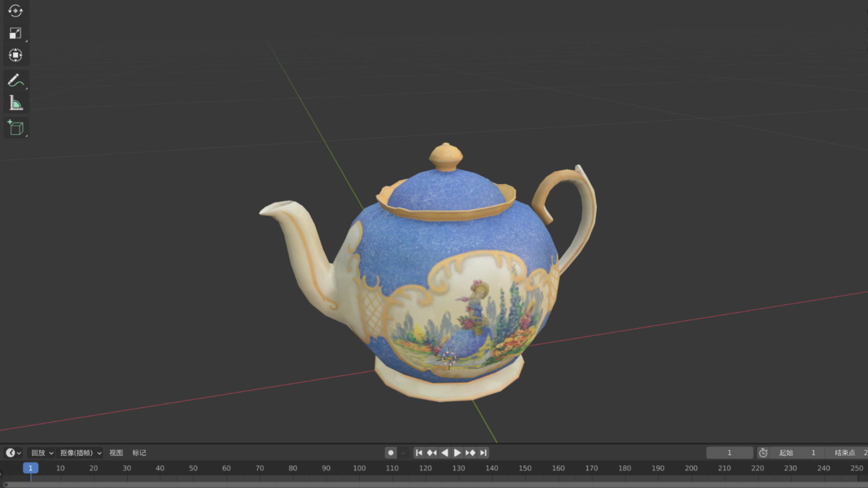Click the current frame number field
868x488 pixels.
pyautogui.click(x=729, y=453)
